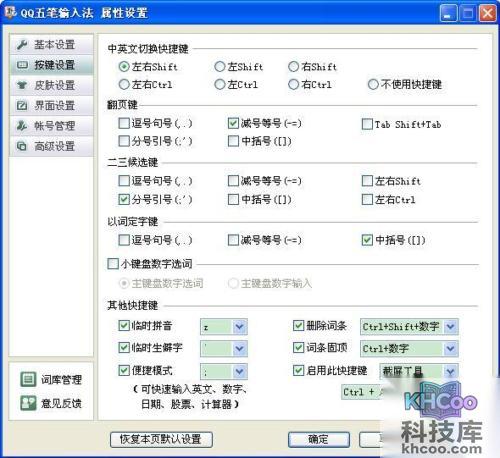Check 逗号句号 under 二三候选键
The height and width of the screenshot is (458, 500).
tap(124, 181)
